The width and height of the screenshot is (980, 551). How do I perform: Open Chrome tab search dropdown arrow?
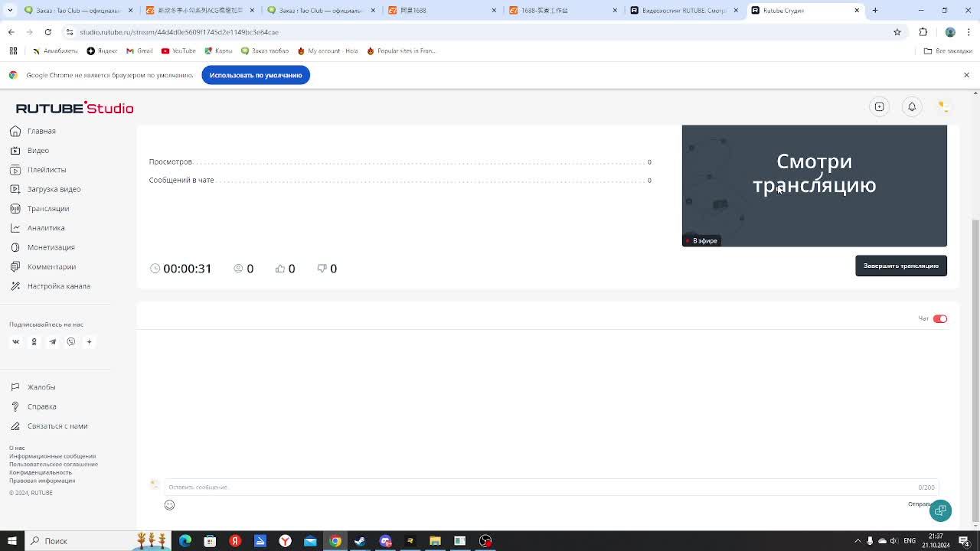[x=11, y=11]
